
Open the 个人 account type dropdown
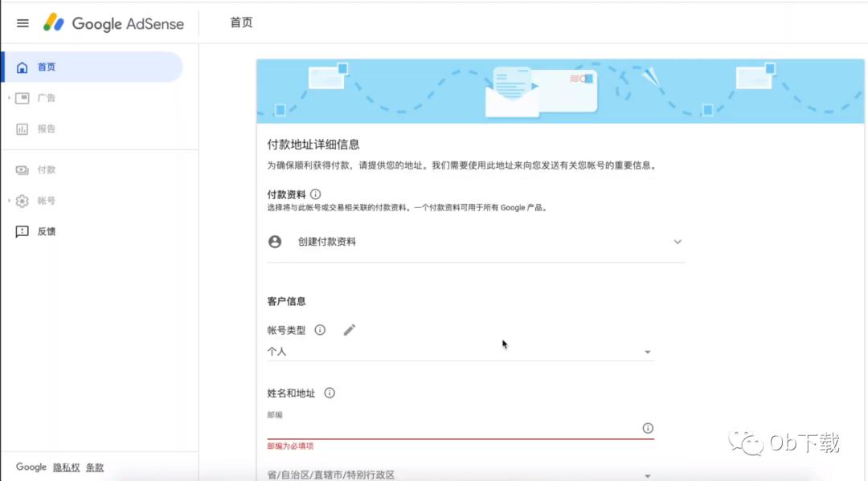coord(648,351)
